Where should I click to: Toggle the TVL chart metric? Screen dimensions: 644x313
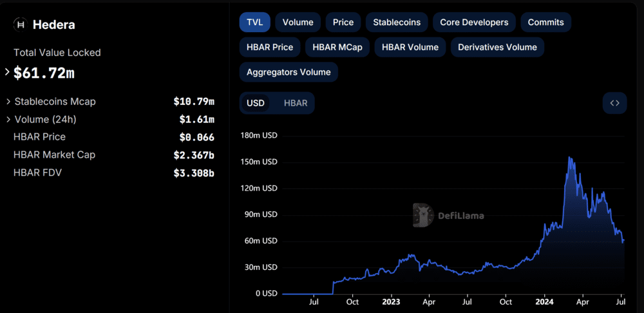255,22
